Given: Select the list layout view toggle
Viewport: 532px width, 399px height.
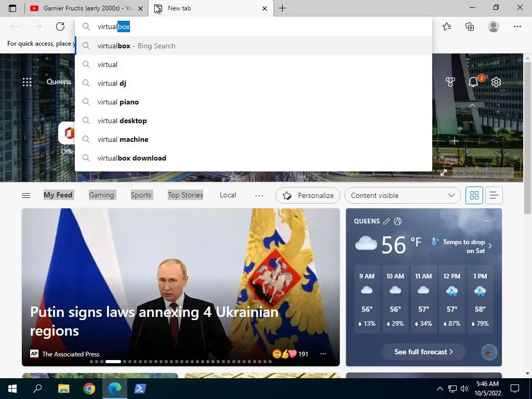Looking at the screenshot, I should (x=494, y=195).
